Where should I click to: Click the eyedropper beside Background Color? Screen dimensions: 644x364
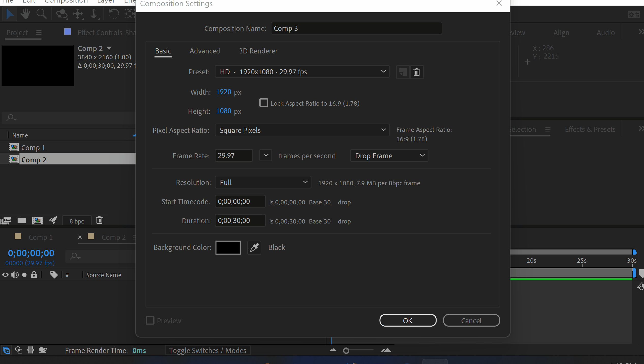(x=254, y=247)
